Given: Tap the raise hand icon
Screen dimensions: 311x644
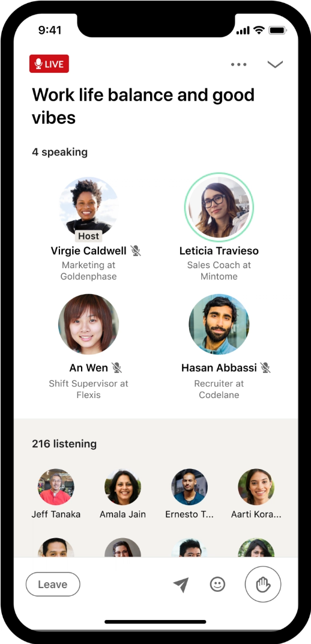Looking at the screenshot, I should click(263, 584).
